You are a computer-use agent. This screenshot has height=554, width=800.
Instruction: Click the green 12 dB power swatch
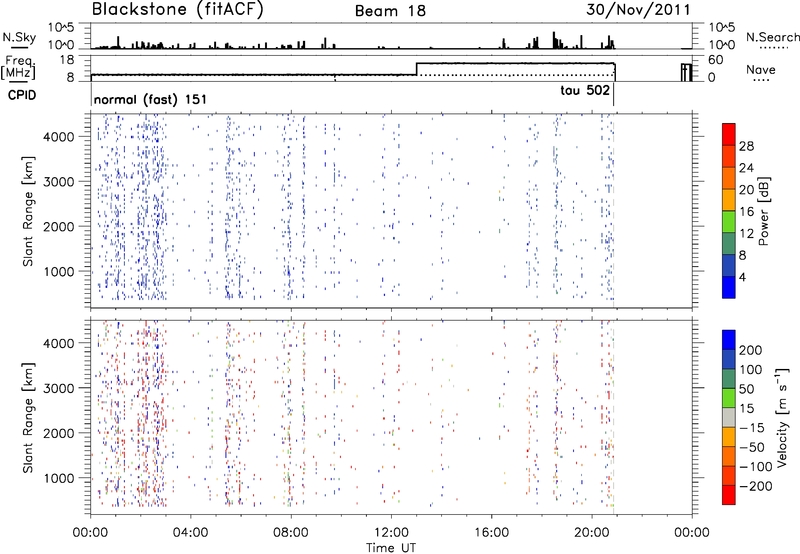point(729,222)
